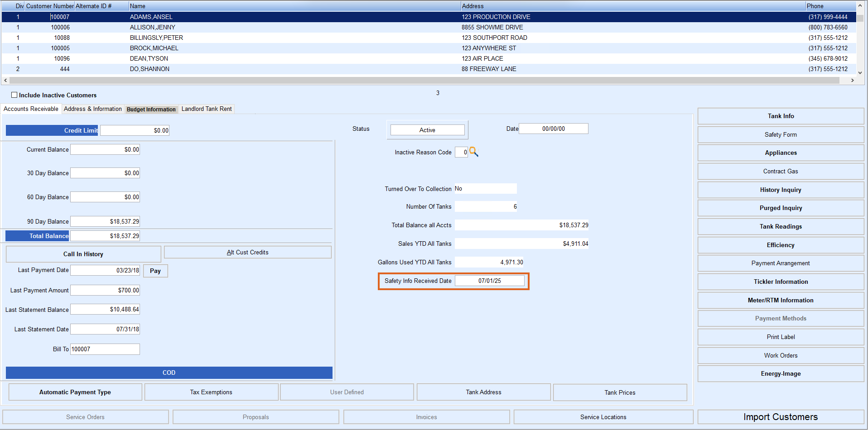Open Tax Exemptions

211,392
